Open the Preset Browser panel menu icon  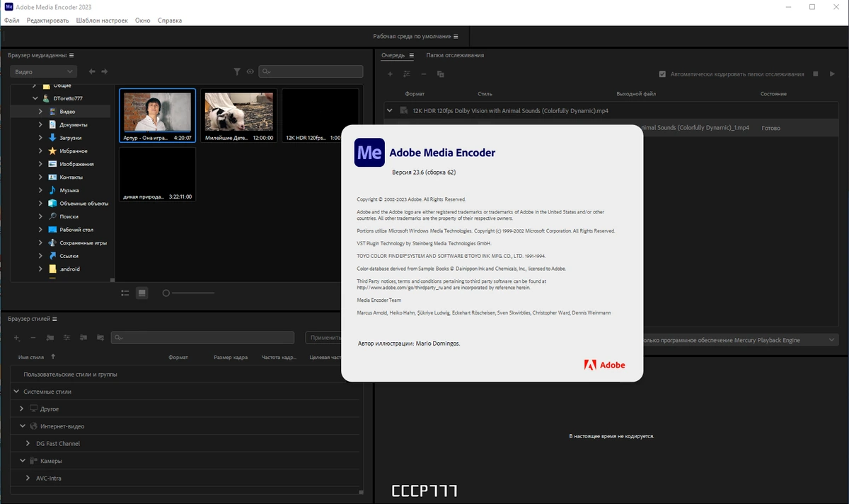tap(54, 319)
